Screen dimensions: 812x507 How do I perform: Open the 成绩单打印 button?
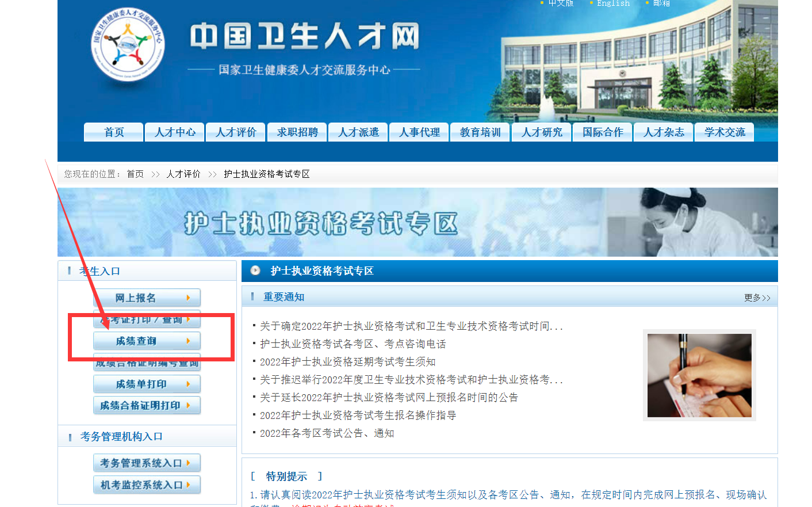(147, 384)
